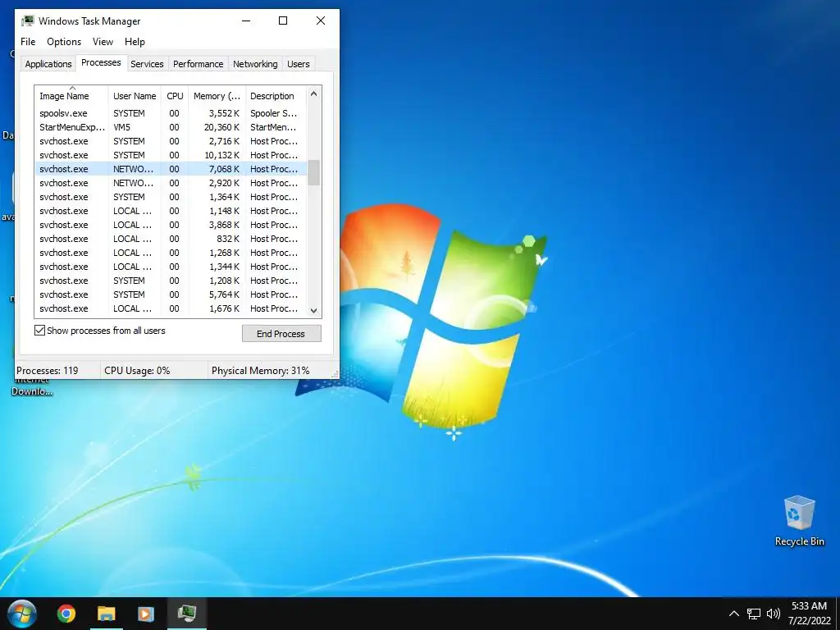Click the Task Manager taskbar icon
The image size is (840, 630).
[x=187, y=613]
